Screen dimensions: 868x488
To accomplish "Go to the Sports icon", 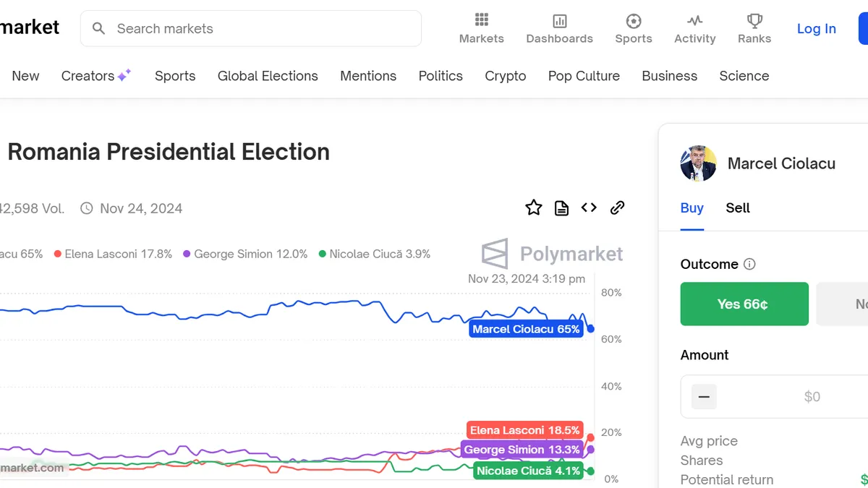I will pyautogui.click(x=634, y=20).
